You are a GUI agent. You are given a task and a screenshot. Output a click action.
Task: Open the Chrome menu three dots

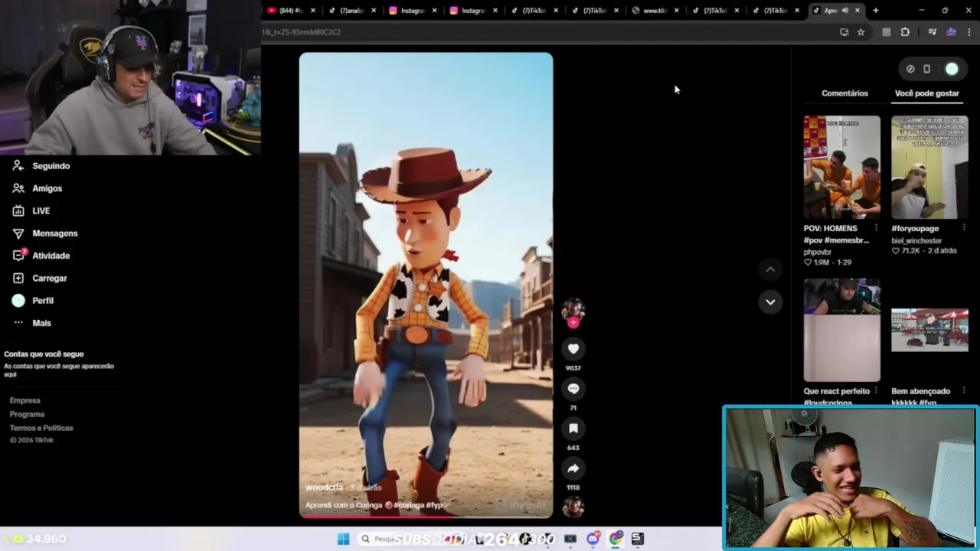click(969, 32)
